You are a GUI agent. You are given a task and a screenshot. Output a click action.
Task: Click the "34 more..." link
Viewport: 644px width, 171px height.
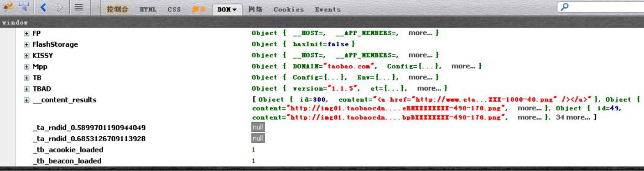point(573,118)
